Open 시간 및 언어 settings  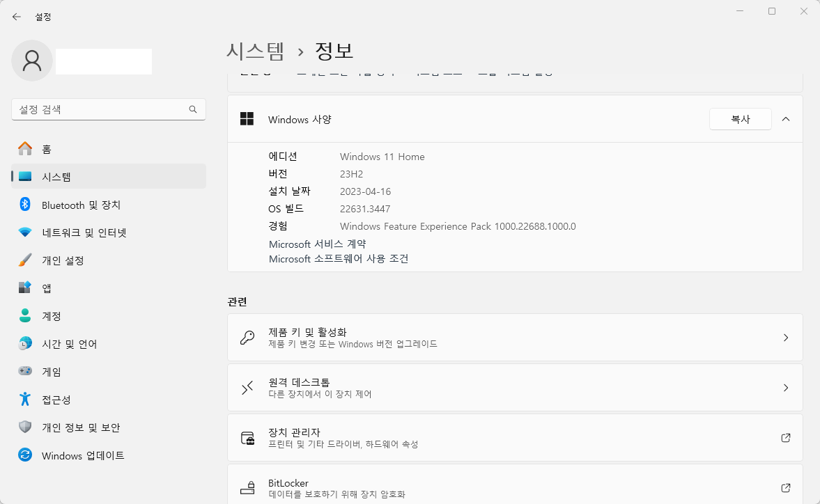pos(108,344)
